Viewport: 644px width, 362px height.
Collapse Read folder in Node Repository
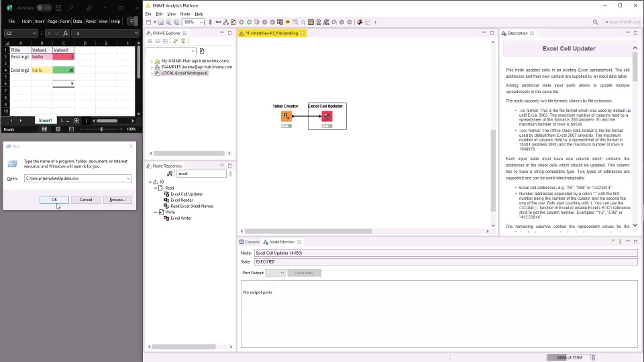[156, 188]
